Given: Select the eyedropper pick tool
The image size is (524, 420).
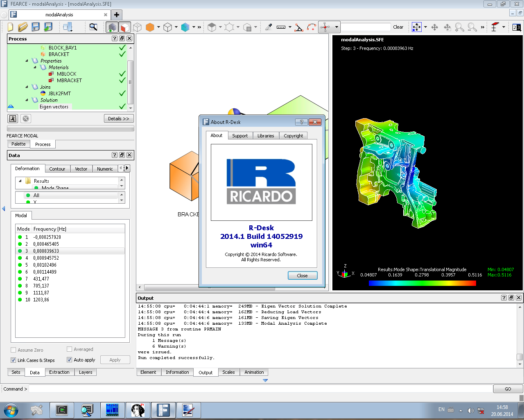Looking at the screenshot, I should pos(269,27).
